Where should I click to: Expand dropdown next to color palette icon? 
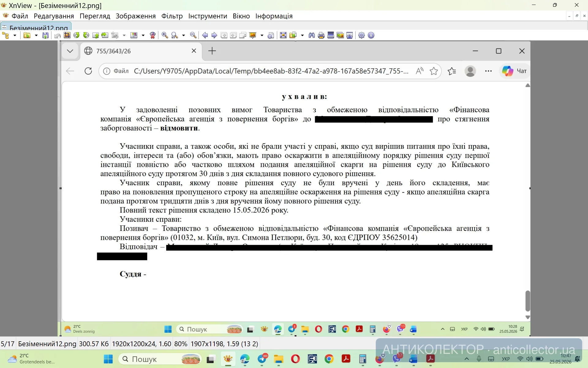[x=143, y=35]
